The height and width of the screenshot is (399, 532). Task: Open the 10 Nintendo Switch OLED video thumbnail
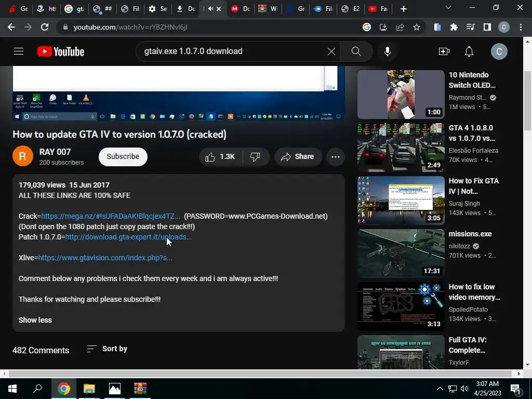coord(401,95)
